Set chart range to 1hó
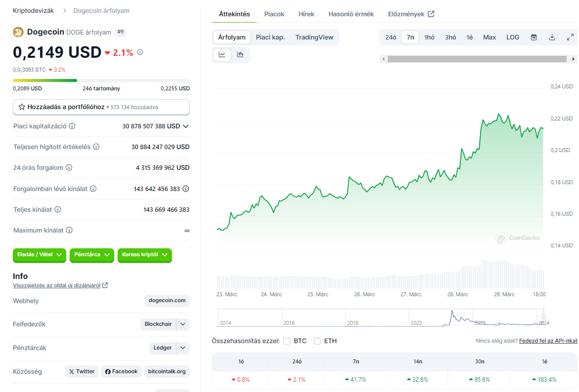The width and height of the screenshot is (579, 392). click(x=429, y=38)
